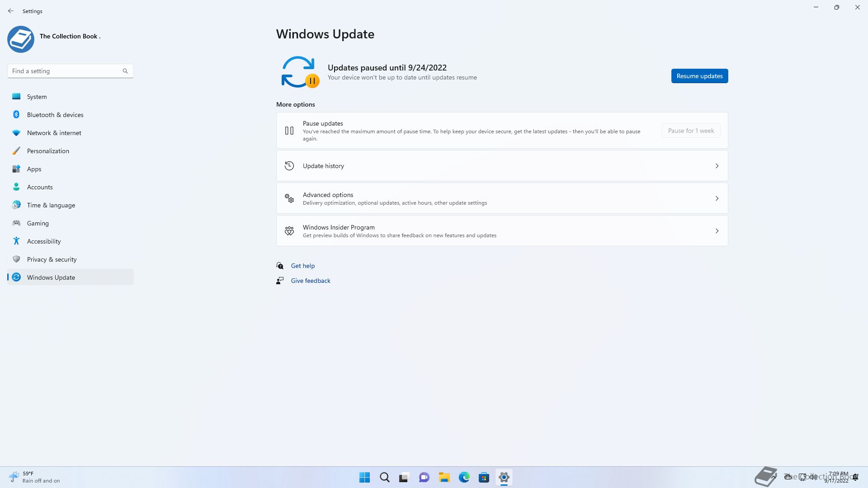Open File Explorer from taskbar
868x488 pixels.
tap(444, 477)
